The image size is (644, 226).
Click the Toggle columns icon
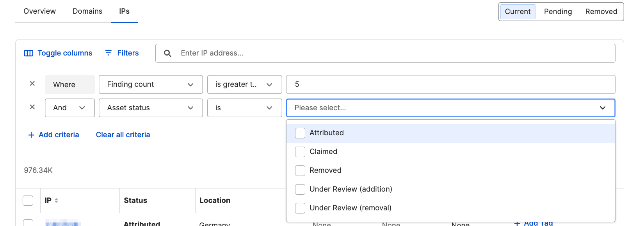(28, 53)
